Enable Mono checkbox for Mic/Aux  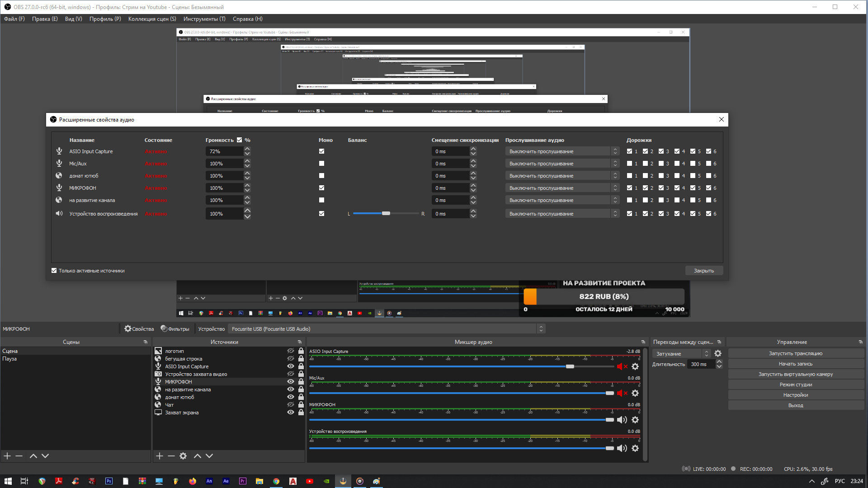tap(321, 164)
